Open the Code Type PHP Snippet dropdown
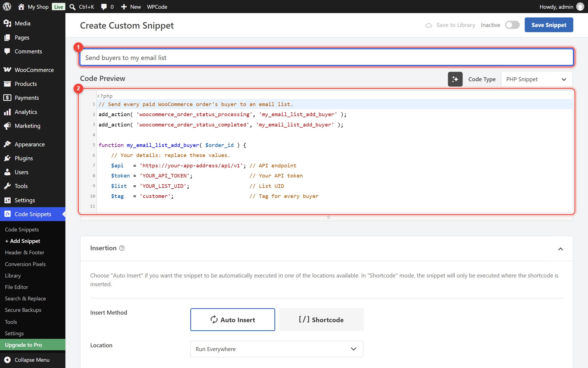 tap(537, 79)
